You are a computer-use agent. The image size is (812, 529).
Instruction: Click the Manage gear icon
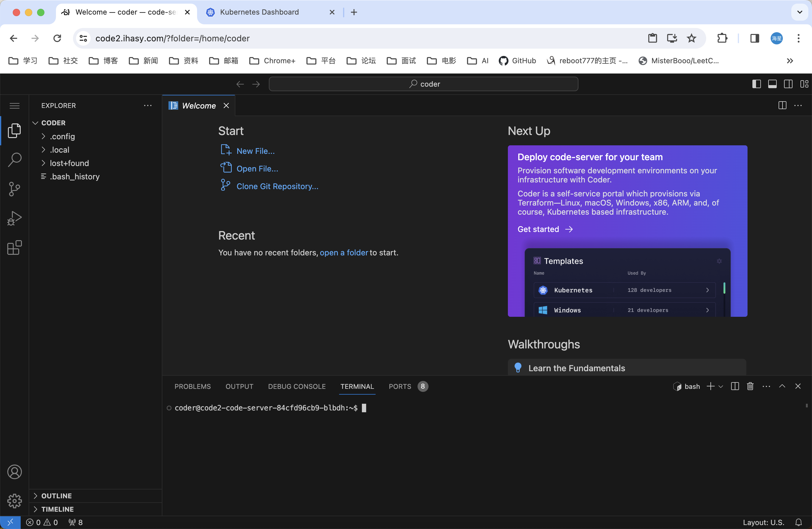click(14, 501)
